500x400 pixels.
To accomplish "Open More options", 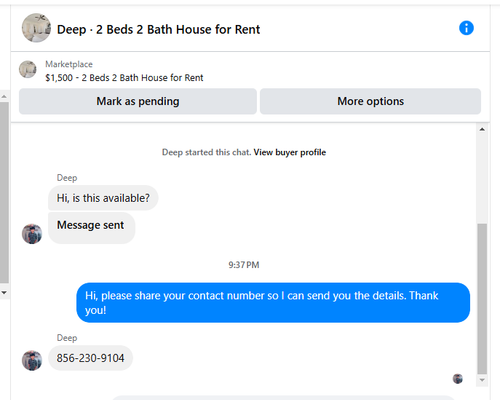I will [x=370, y=101].
